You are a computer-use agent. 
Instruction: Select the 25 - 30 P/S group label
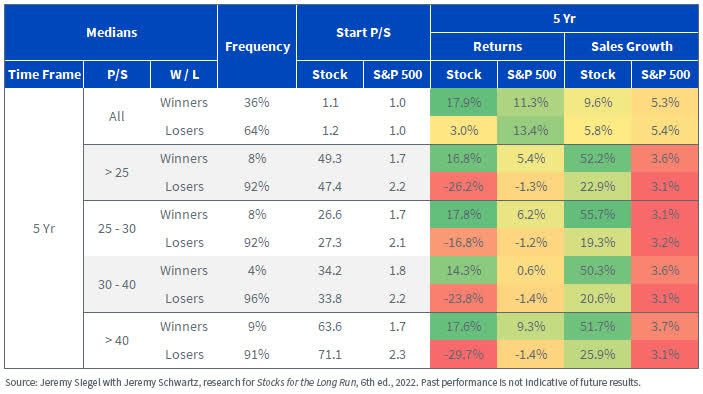(x=117, y=229)
